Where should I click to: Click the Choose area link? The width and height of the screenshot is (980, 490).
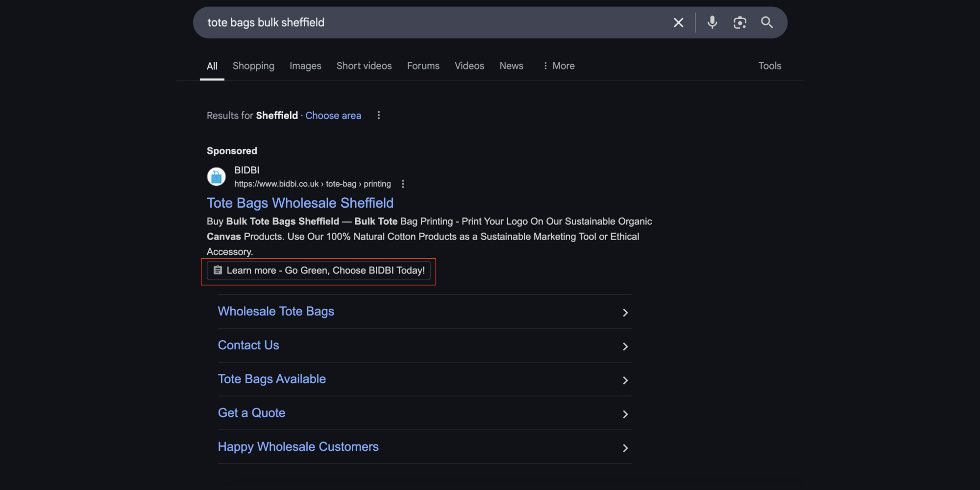(333, 115)
